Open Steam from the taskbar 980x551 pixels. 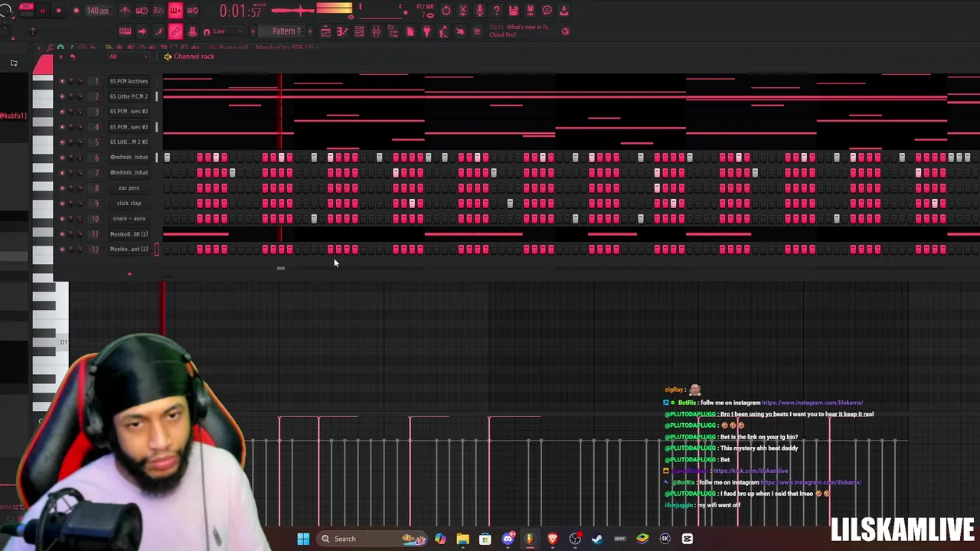pos(597,539)
